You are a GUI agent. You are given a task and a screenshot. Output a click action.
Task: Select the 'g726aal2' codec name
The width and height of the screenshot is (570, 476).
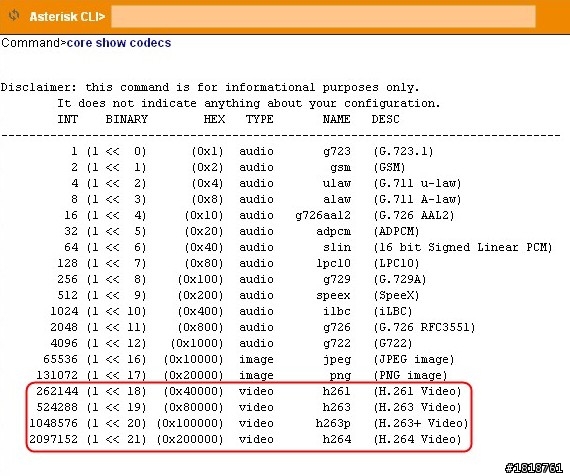coord(323,215)
